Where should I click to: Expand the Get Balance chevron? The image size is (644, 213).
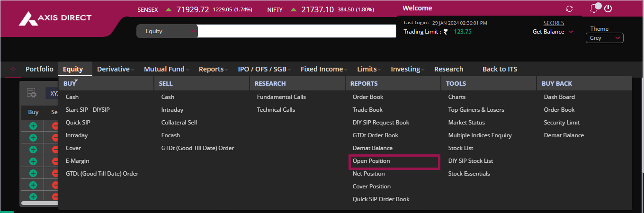[571, 32]
